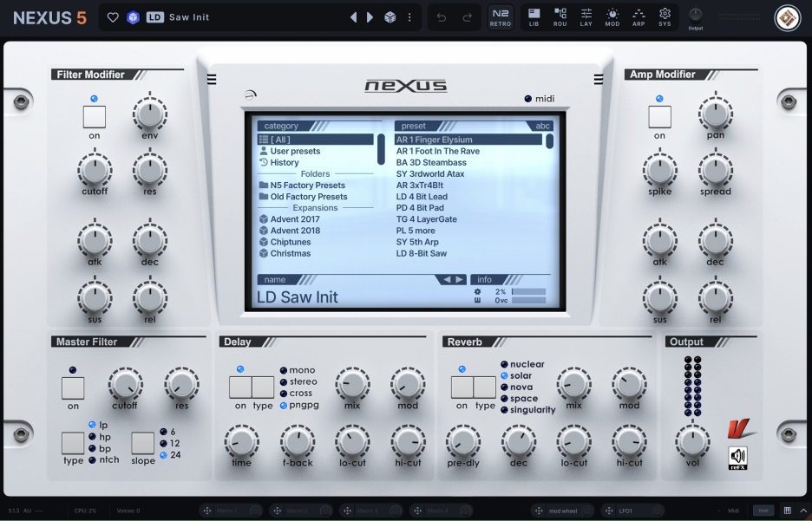Toggle the Reverb on button
The image size is (812, 521).
pyautogui.click(x=462, y=387)
